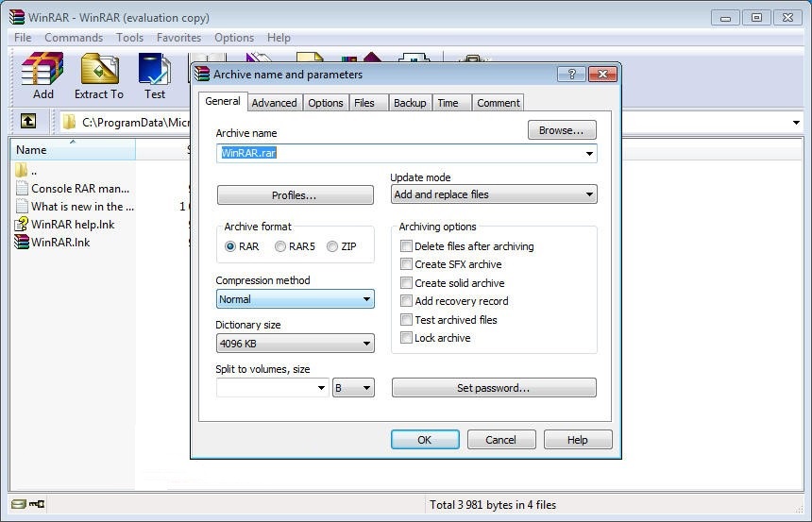Open the Dictionary size dropdown
This screenshot has height=522, width=812.
[295, 344]
